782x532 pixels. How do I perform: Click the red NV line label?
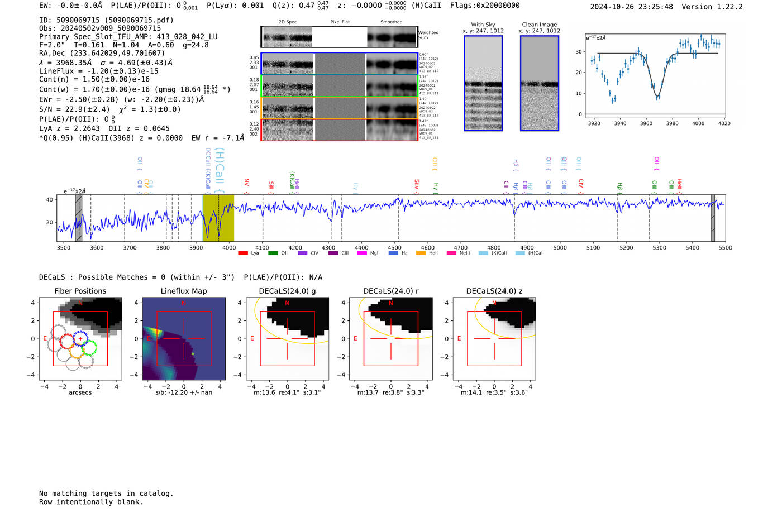click(x=246, y=186)
